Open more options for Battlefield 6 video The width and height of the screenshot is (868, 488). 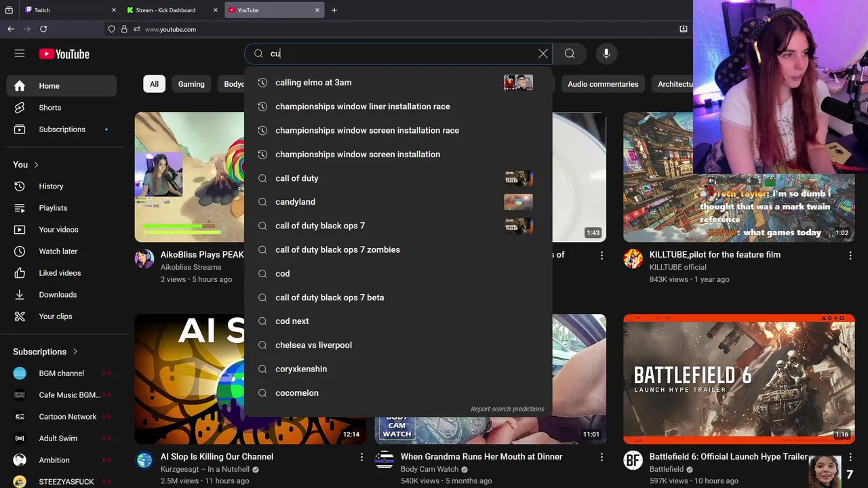click(850, 457)
